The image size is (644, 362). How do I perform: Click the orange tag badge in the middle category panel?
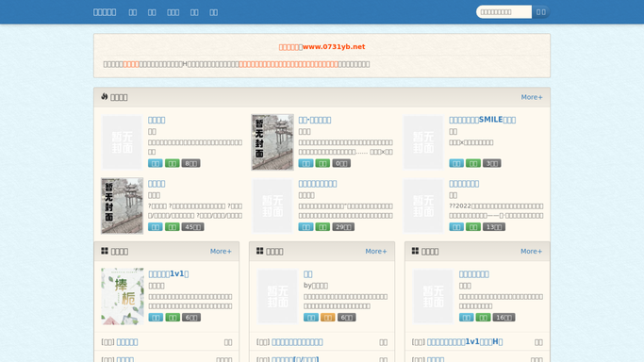pos(328,318)
